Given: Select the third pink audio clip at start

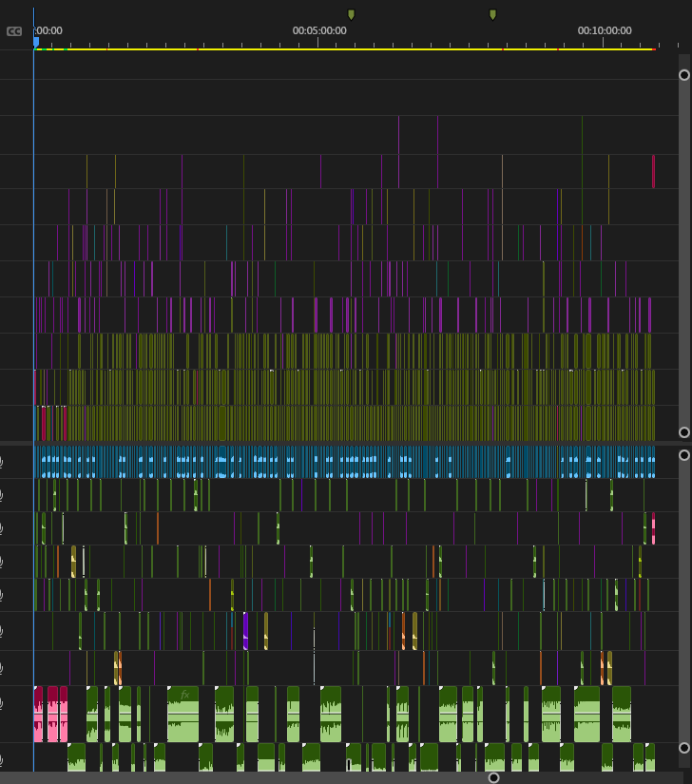Looking at the screenshot, I should (x=64, y=714).
